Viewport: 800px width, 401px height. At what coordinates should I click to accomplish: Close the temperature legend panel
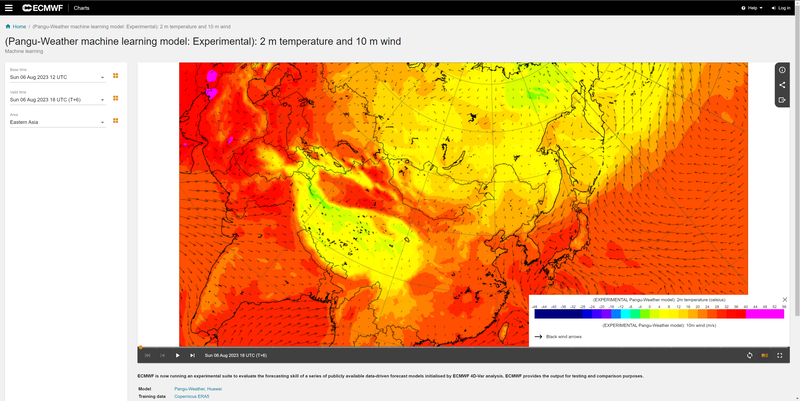point(784,300)
